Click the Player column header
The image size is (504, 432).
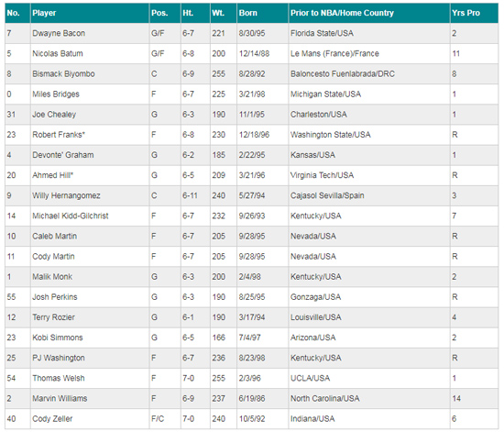point(44,13)
